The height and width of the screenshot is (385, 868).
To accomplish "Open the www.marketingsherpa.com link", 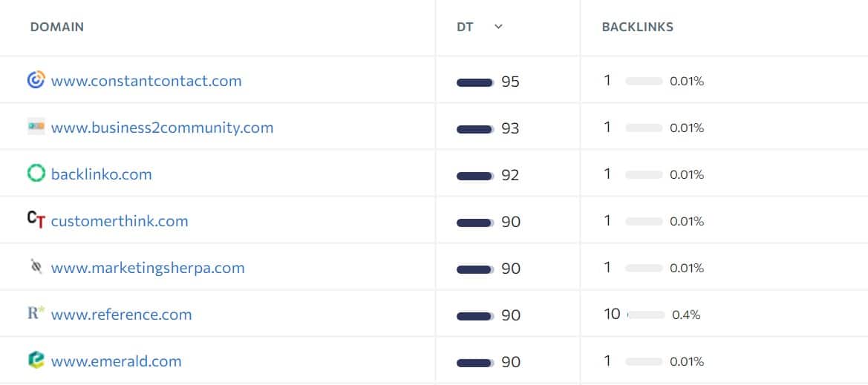I will coord(148,269).
